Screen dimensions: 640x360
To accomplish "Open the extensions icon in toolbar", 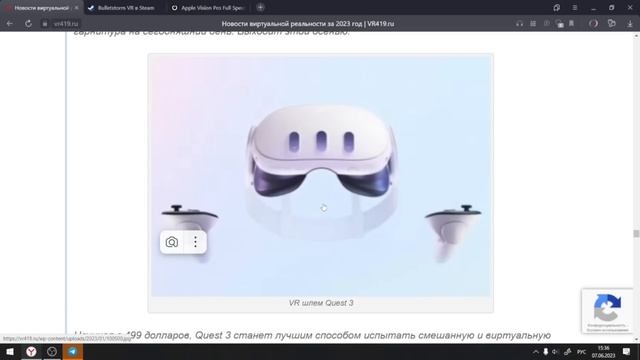I will coord(611,24).
